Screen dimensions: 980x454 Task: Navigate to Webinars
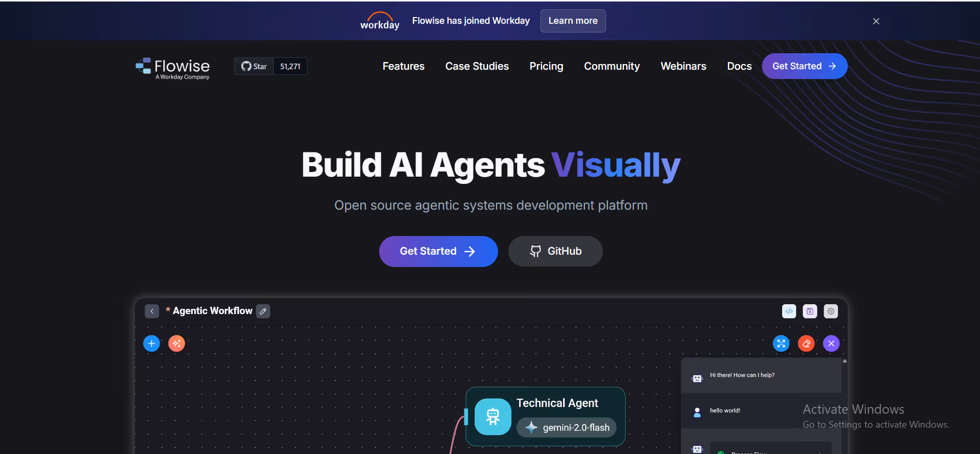tap(683, 66)
